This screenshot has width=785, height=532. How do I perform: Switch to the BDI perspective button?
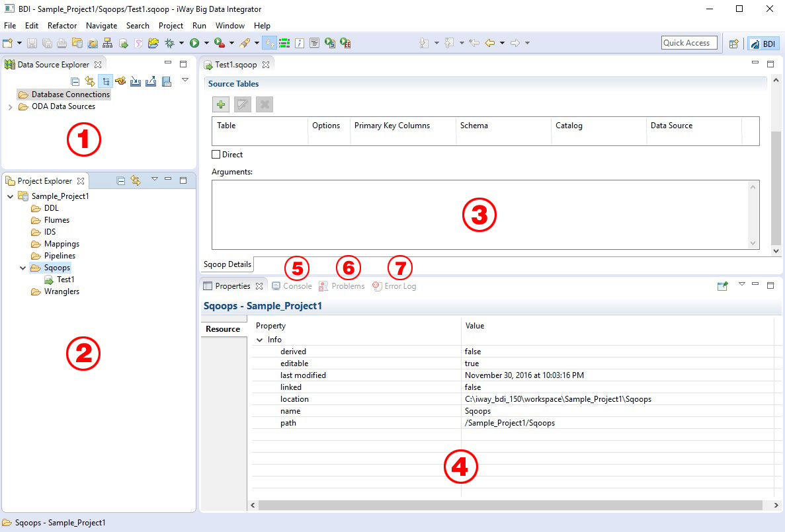(763, 44)
